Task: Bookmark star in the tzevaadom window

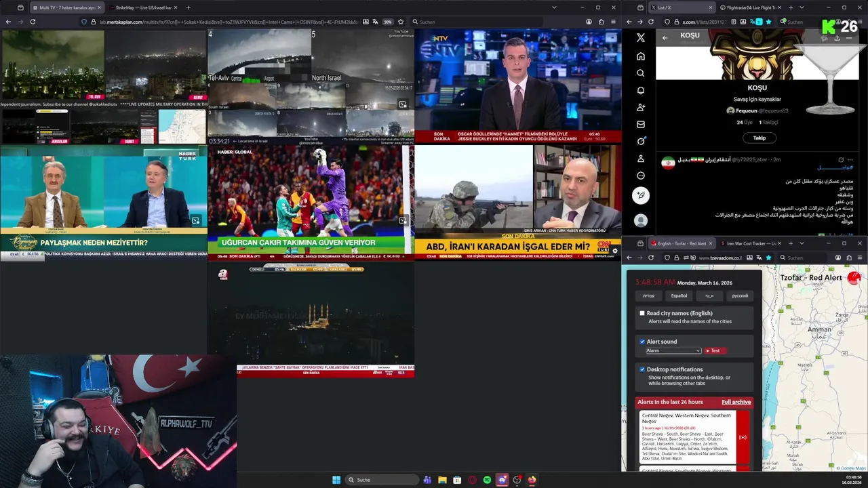Action: point(768,258)
